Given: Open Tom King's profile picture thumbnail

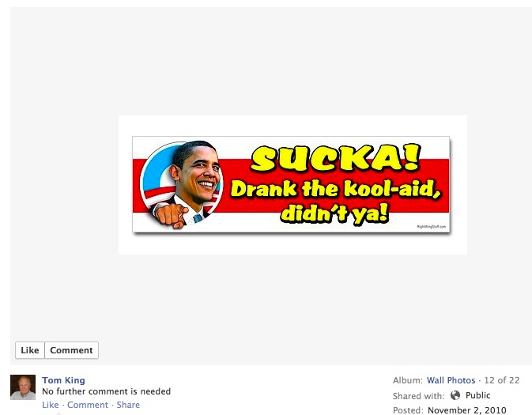Looking at the screenshot, I should 23,387.
